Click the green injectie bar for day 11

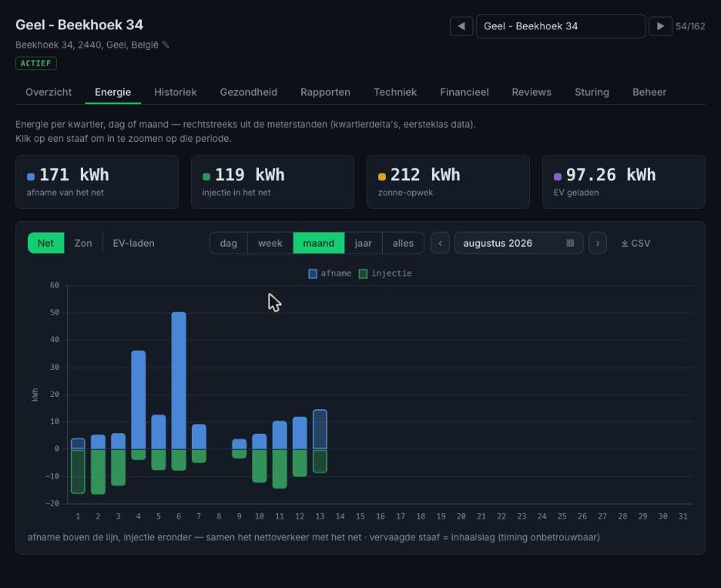click(x=280, y=469)
